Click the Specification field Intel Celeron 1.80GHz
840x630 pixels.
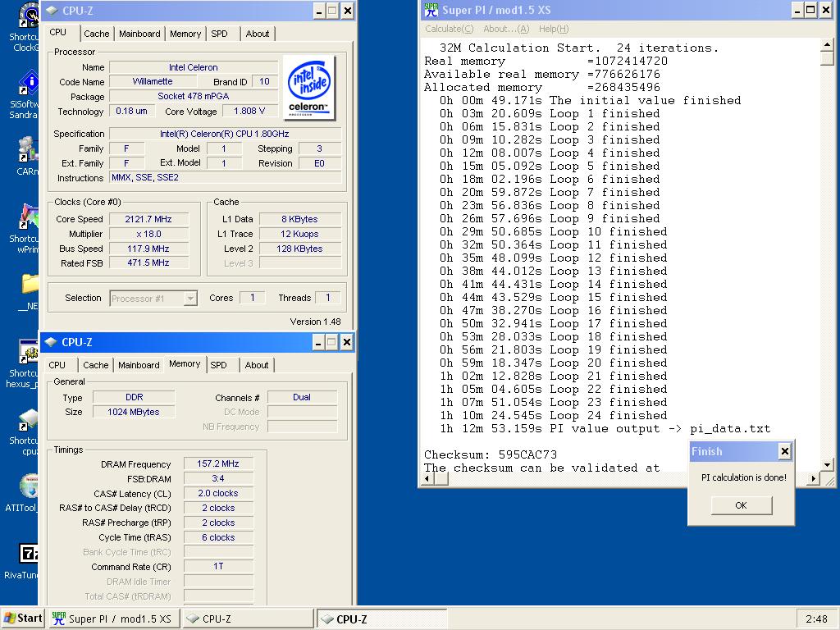pos(225,134)
